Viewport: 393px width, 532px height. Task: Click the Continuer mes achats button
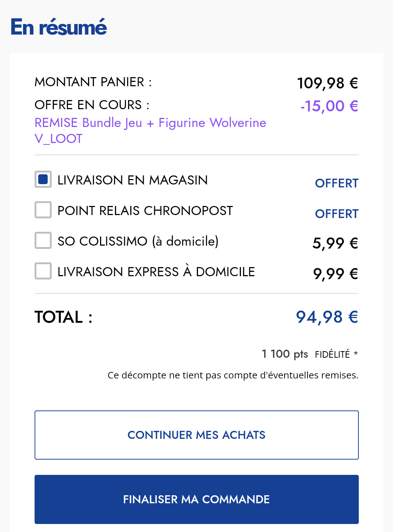tap(196, 435)
